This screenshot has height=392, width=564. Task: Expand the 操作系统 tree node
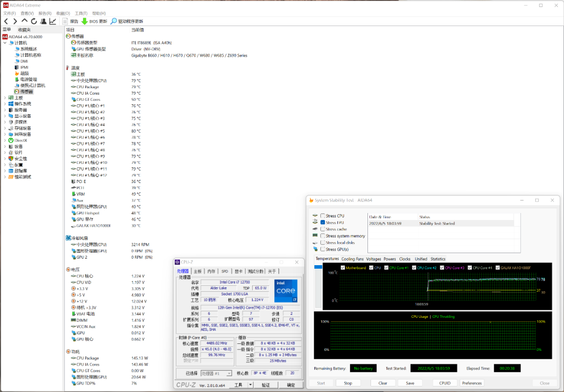[5, 104]
